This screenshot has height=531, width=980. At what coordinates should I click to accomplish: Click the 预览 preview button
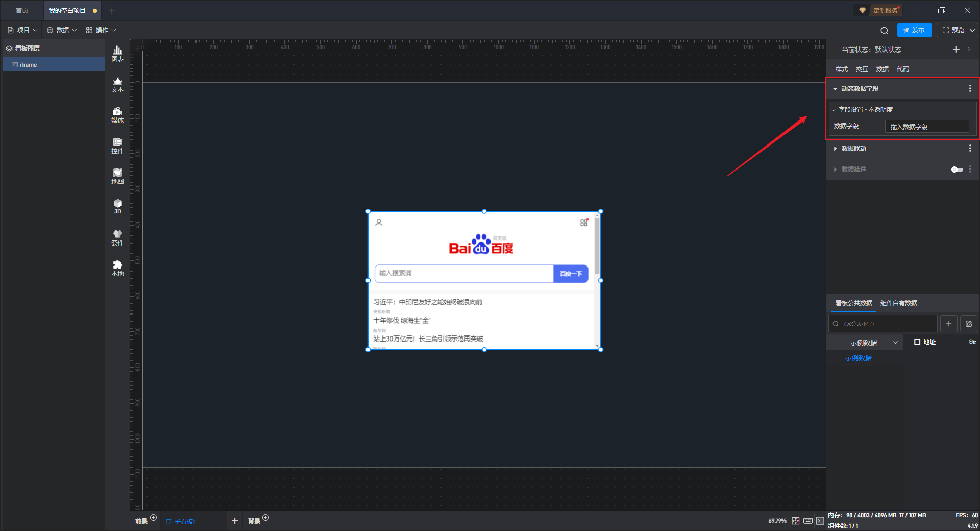(x=953, y=30)
